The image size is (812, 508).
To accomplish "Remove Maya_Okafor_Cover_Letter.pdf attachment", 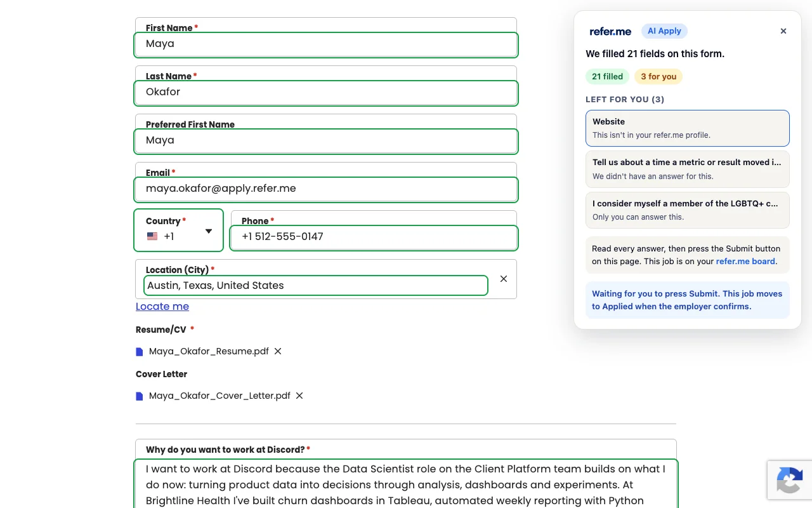I will pos(299,396).
